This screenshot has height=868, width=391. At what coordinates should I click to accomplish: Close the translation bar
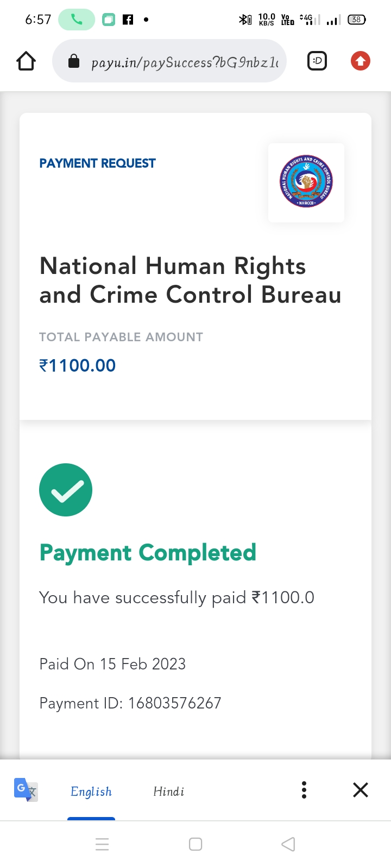click(361, 790)
